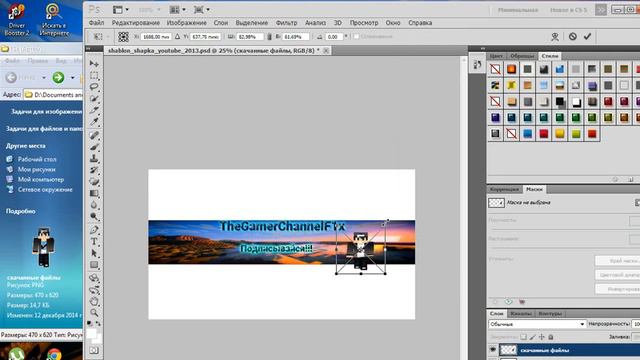Toggle relative positioning triangle in options bar

coord(177,37)
